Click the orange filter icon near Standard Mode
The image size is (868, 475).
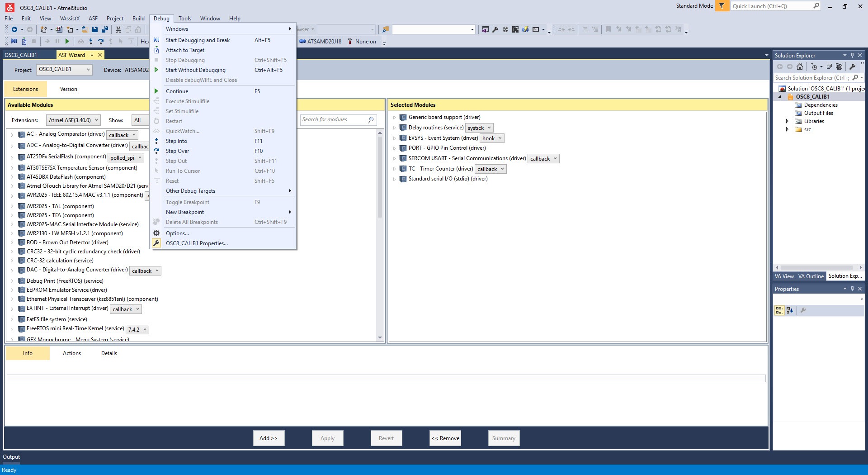click(x=722, y=6)
